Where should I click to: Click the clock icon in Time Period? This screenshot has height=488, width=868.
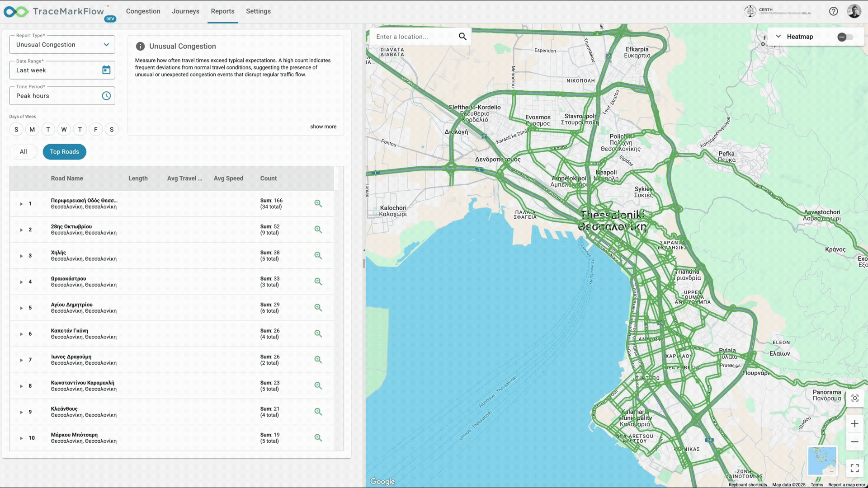[x=106, y=96]
